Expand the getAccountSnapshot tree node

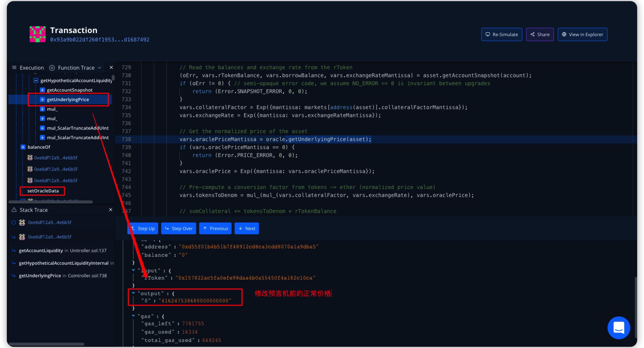pos(43,90)
